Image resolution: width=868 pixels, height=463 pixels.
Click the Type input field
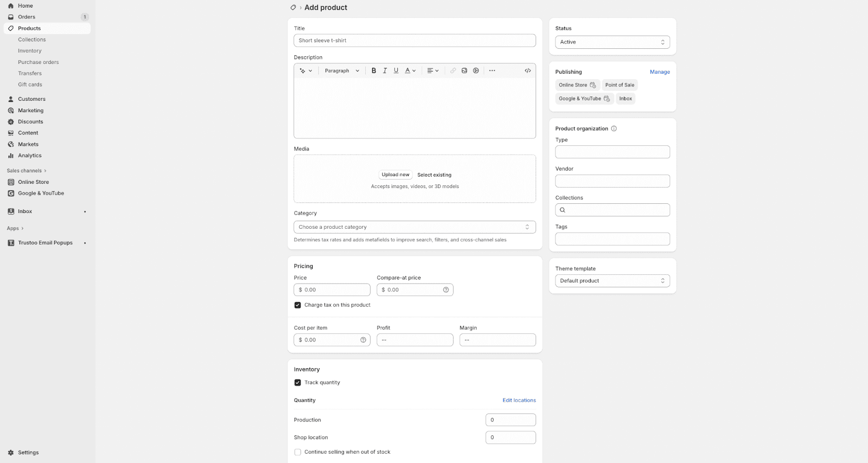(x=612, y=152)
